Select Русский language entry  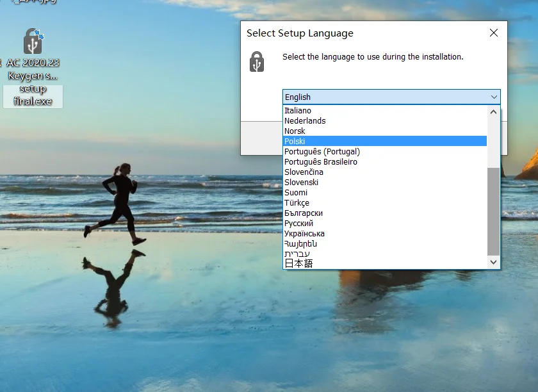(x=385, y=224)
